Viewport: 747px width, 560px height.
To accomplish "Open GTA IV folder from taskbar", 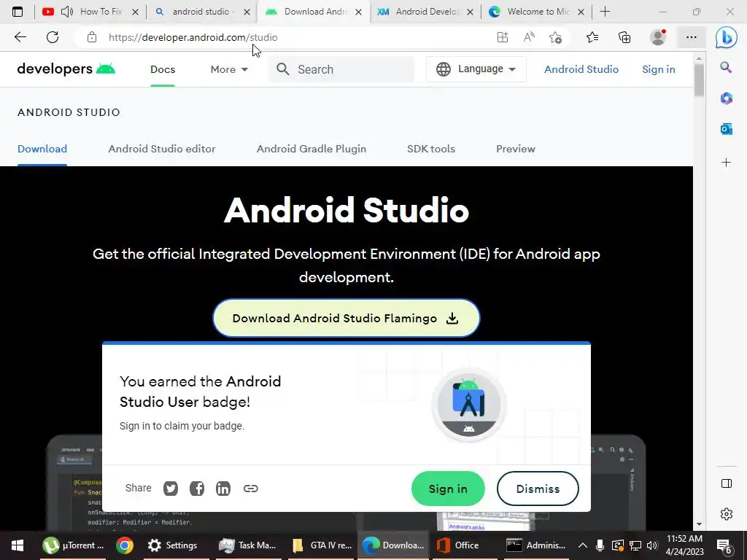I will click(x=322, y=545).
